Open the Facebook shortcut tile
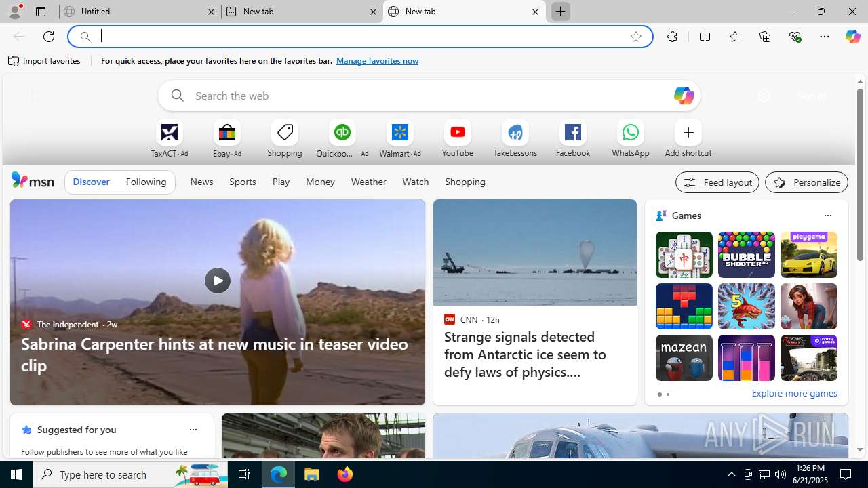868x488 pixels. [x=573, y=139]
